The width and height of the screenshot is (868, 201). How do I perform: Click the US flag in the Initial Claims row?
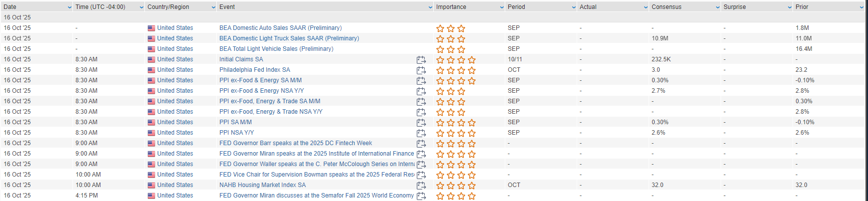tap(151, 60)
